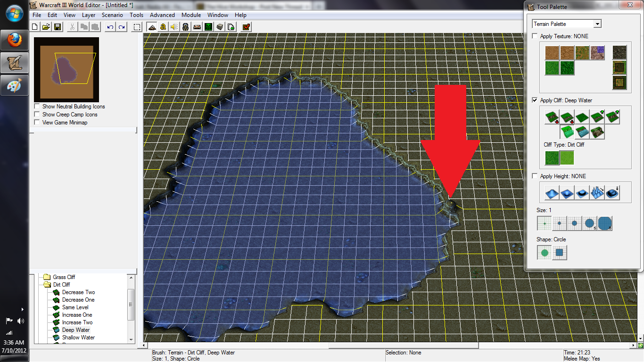Select the Increase One cliff tool in palette

597,117
